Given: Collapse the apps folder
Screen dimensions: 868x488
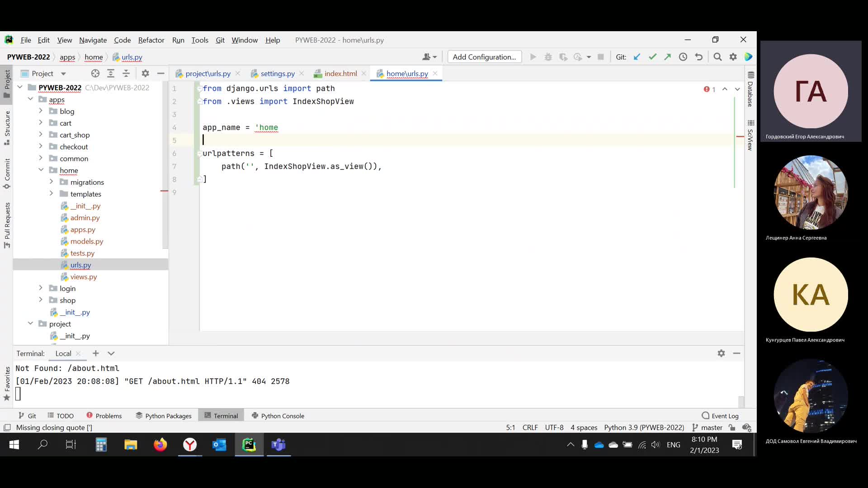Looking at the screenshot, I should tap(30, 99).
